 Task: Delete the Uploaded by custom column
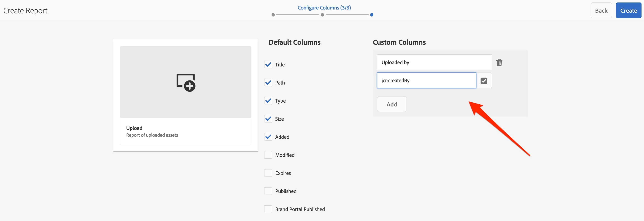tap(499, 62)
